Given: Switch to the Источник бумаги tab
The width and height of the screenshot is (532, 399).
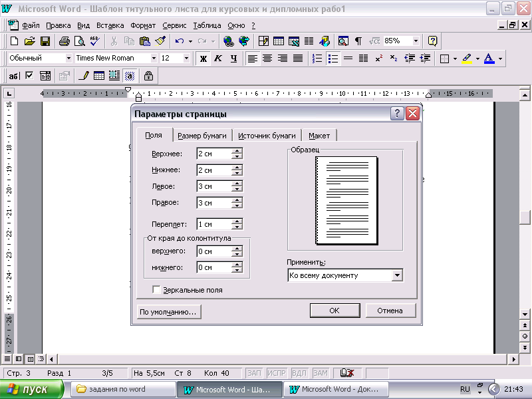Looking at the screenshot, I should coord(267,136).
